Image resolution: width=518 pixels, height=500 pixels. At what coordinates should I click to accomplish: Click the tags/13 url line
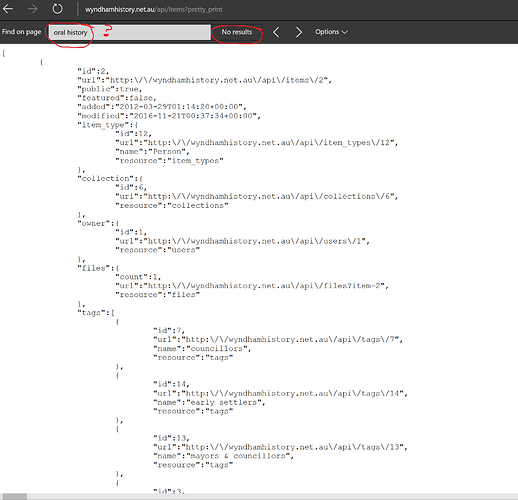pyautogui.click(x=280, y=447)
